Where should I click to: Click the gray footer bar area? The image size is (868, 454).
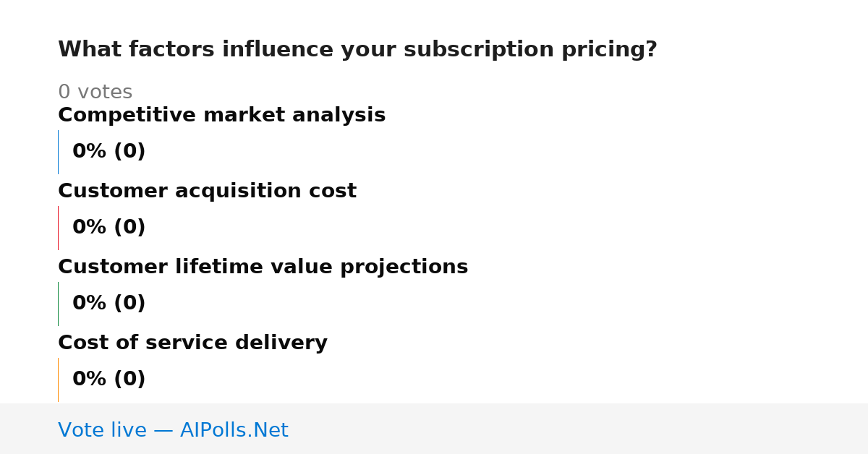click(x=434, y=429)
